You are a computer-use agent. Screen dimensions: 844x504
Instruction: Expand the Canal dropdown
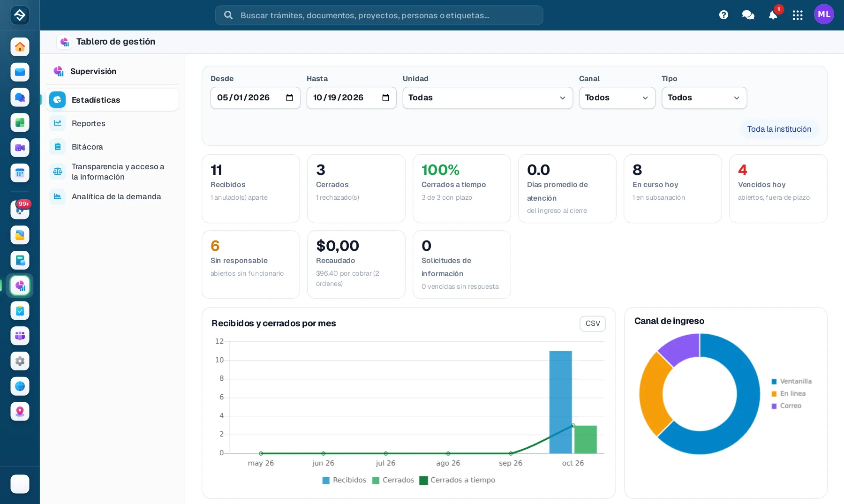(617, 98)
